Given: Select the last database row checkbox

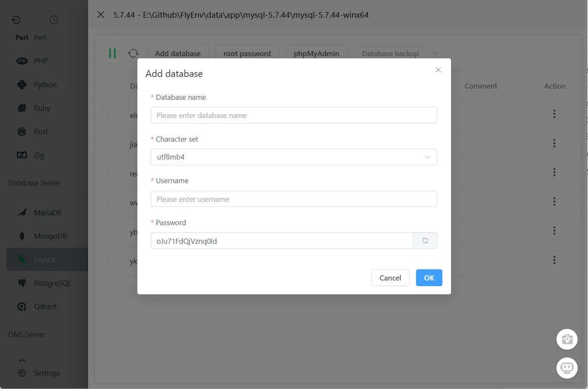Looking at the screenshot, I should tap(105, 261).
